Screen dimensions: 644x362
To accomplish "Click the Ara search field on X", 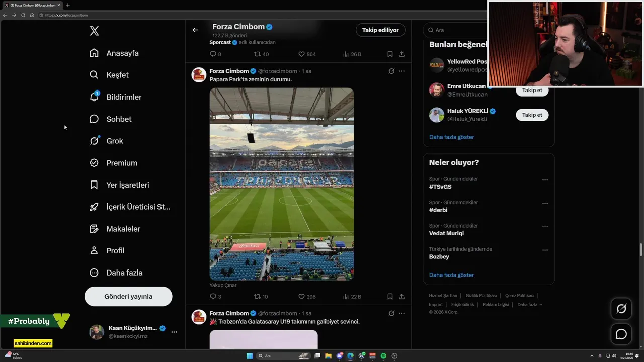I will [455, 30].
